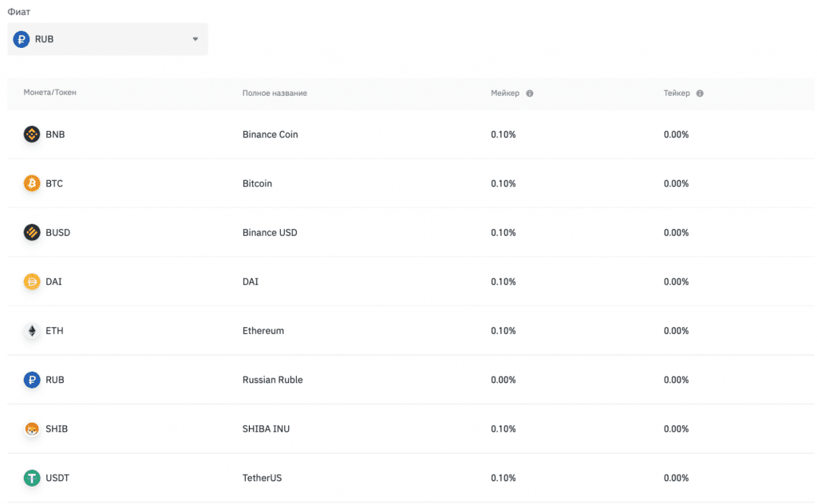Select the SHIBA INU row name

click(x=266, y=429)
